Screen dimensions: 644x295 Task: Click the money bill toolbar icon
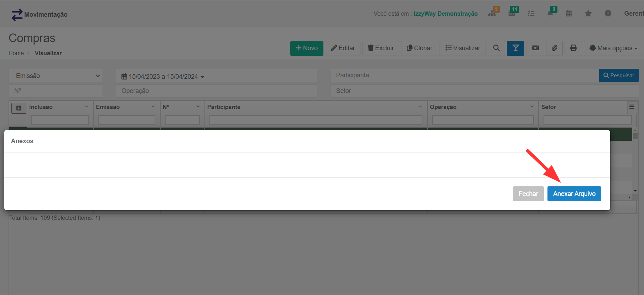coord(535,48)
